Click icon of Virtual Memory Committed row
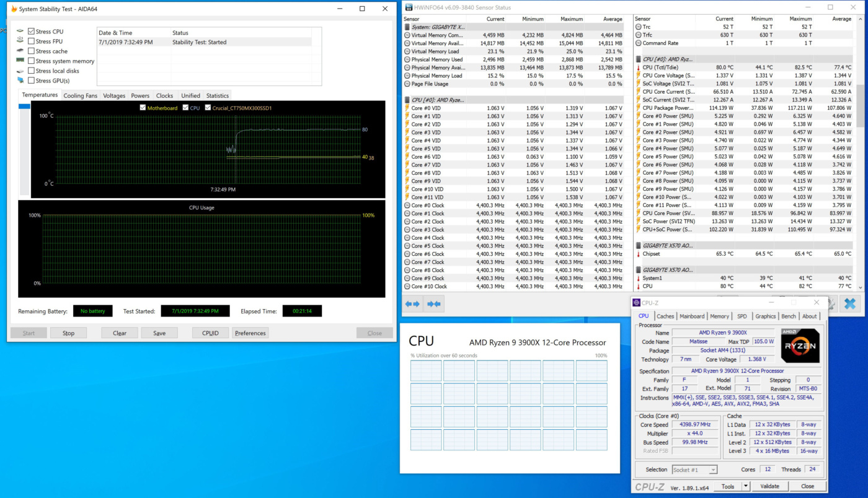 coord(407,35)
